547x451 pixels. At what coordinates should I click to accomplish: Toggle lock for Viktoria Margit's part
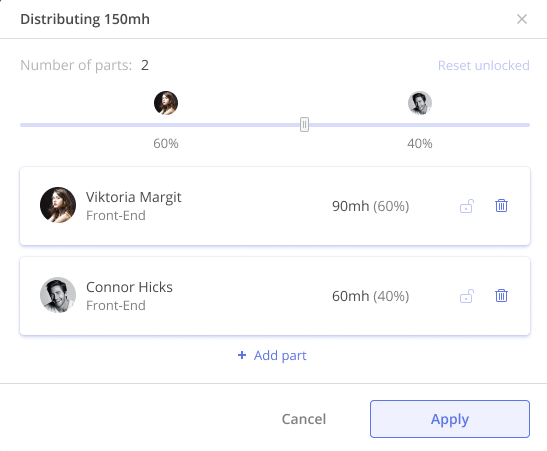point(467,206)
